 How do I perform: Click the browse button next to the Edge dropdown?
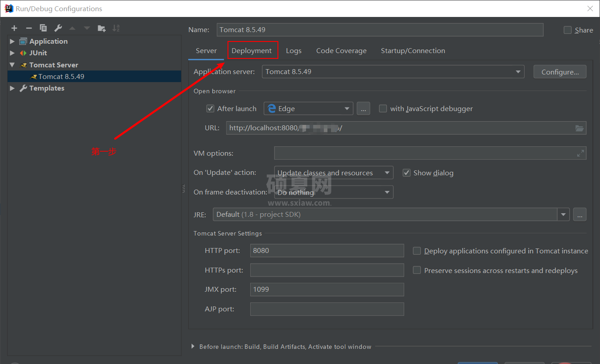[x=363, y=108]
